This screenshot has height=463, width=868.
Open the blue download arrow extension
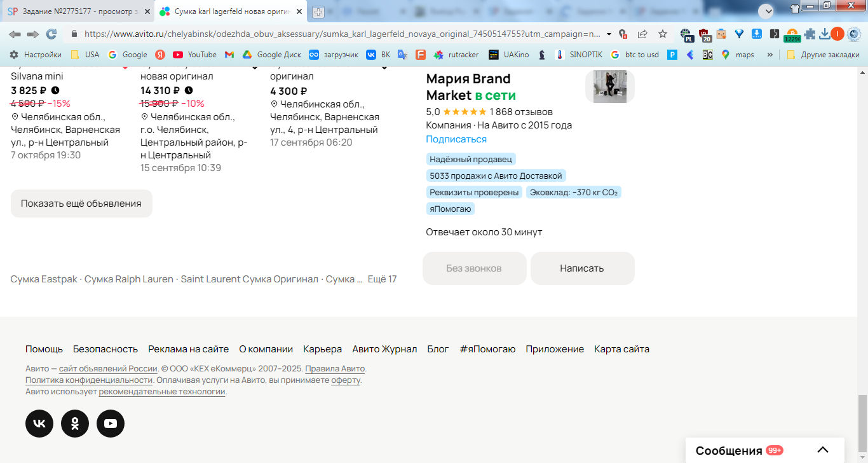(757, 34)
